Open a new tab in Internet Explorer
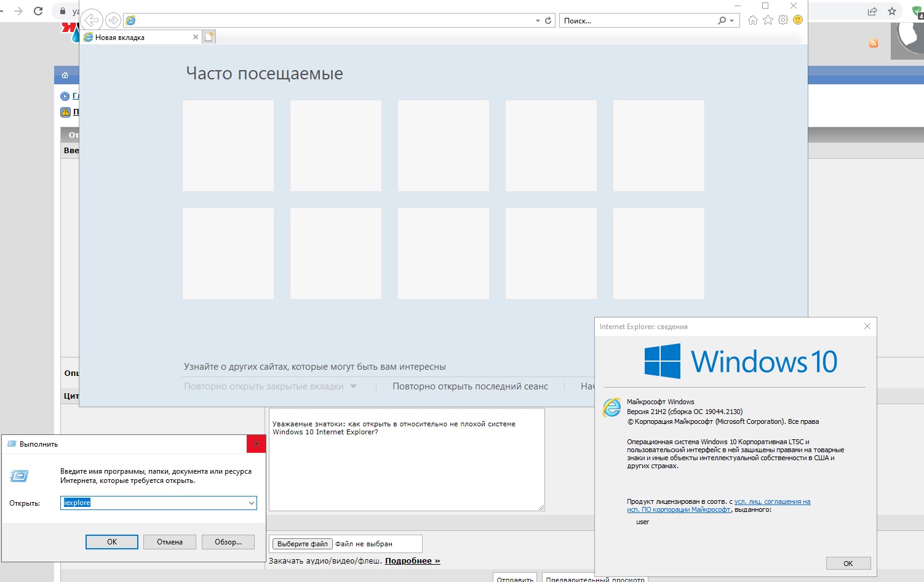The width and height of the screenshot is (924, 582). point(209,37)
